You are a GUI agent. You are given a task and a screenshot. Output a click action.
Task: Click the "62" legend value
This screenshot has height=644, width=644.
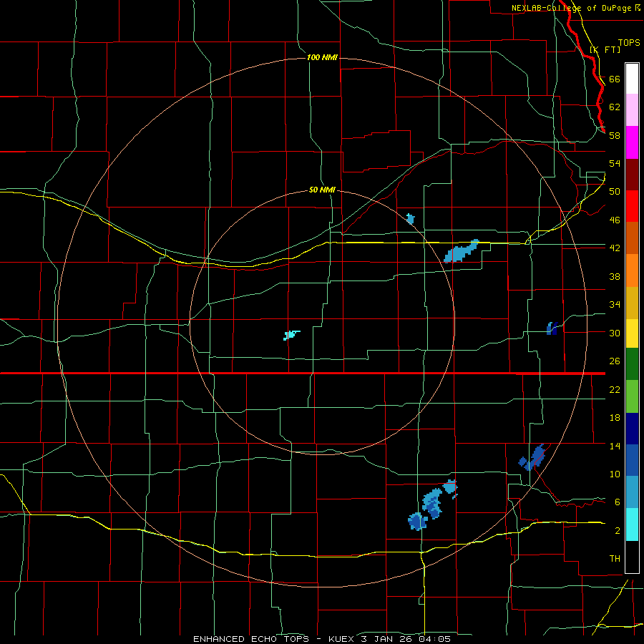click(x=615, y=107)
